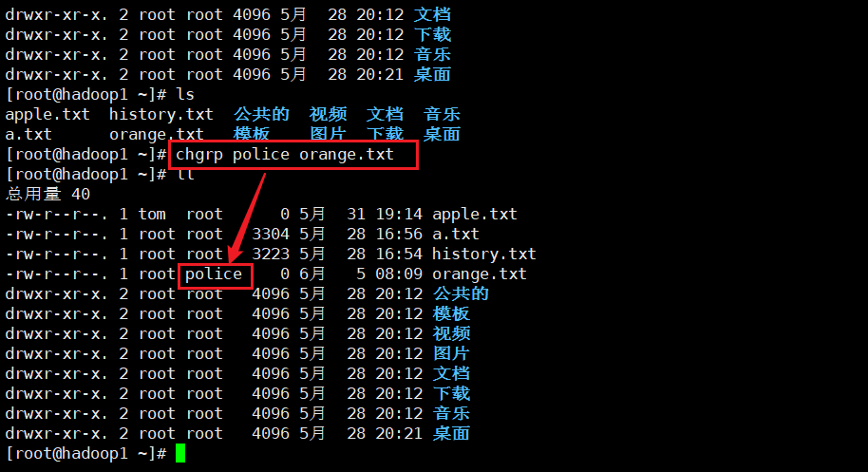Click the time '19:14' in the apple.txt row
The image size is (868, 472).
coord(399,214)
